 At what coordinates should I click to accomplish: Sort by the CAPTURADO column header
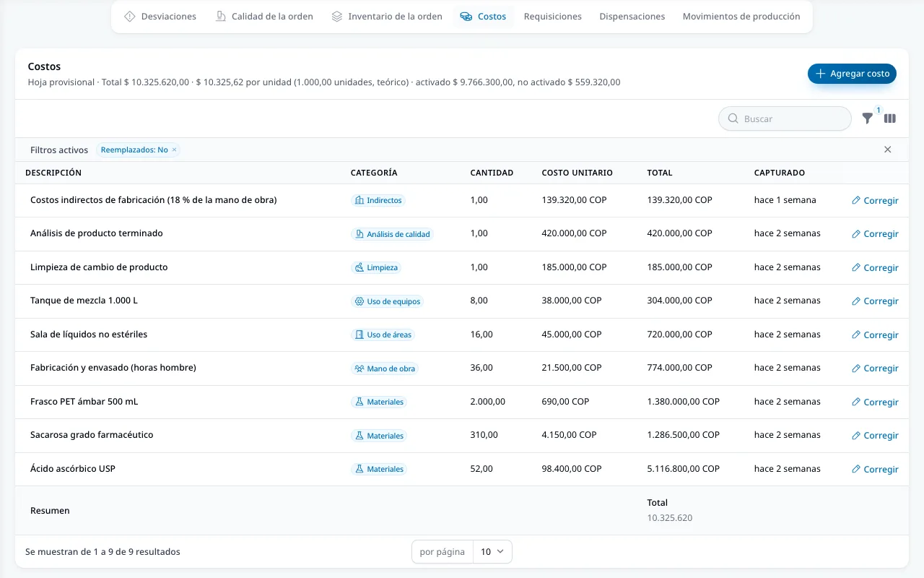779,173
